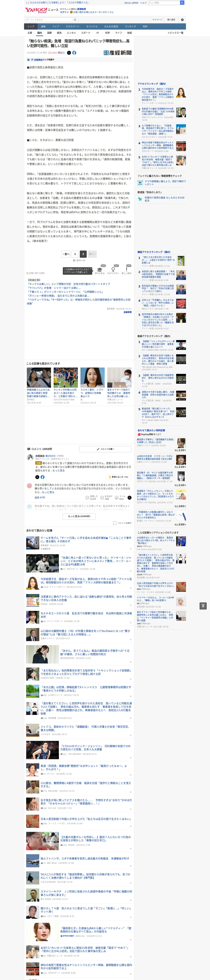This screenshot has width=210, height=980.
Task: Click the scroll-to-top arrow button
Action: pos(203,606)
